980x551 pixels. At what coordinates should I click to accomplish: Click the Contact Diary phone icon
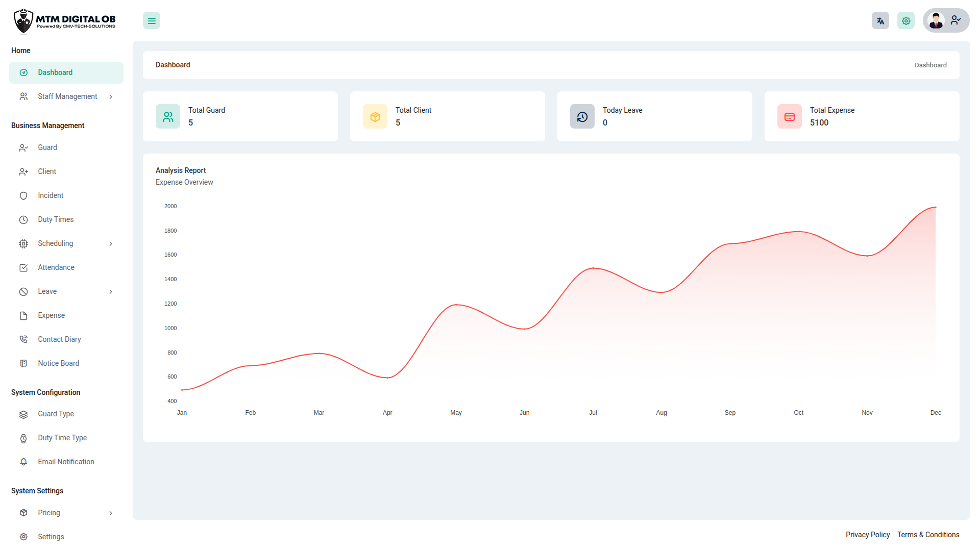(23, 340)
